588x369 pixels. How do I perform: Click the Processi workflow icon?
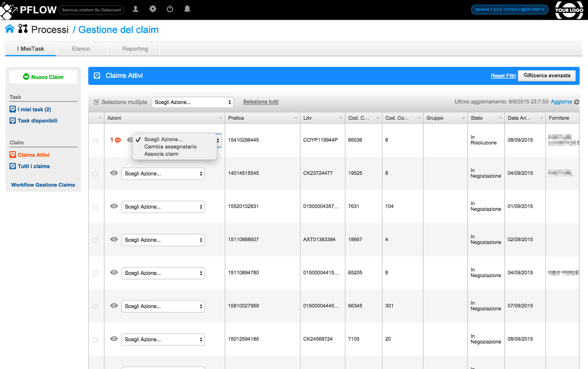click(23, 29)
